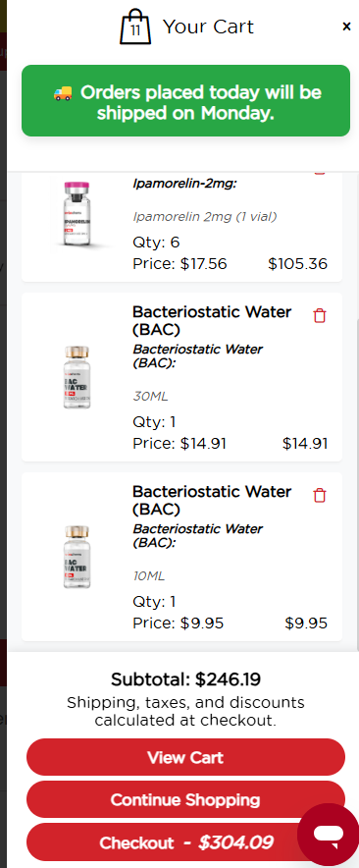Click the View Cart button
Image resolution: width=359 pixels, height=868 pixels.
pos(185,757)
